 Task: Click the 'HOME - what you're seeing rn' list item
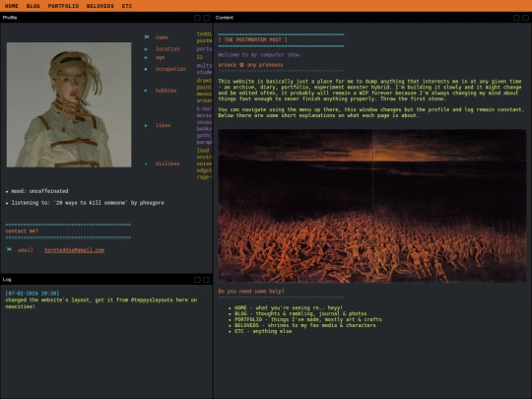(x=289, y=308)
